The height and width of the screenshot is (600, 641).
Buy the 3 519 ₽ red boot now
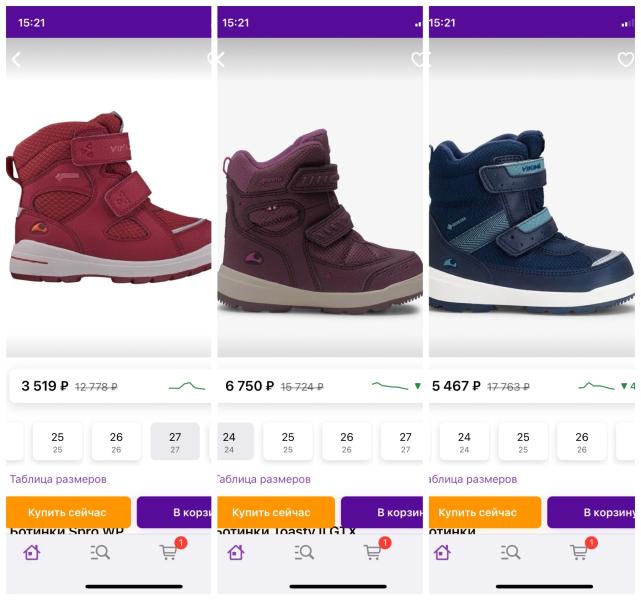click(68, 512)
